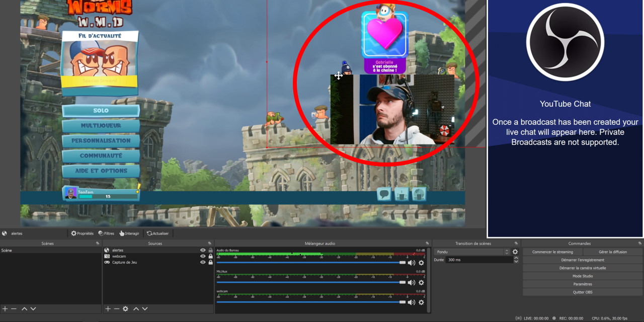Hide the alertes source using its eye icon

pyautogui.click(x=203, y=250)
